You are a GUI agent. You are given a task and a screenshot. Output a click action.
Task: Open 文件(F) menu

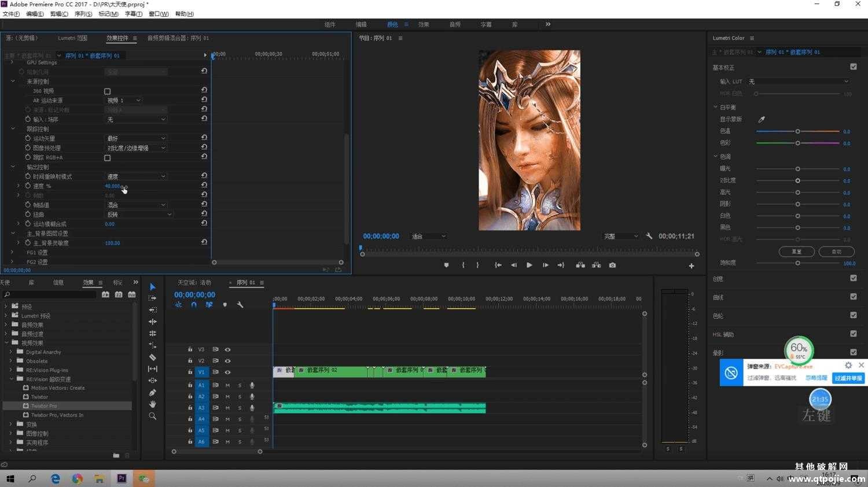coord(11,14)
